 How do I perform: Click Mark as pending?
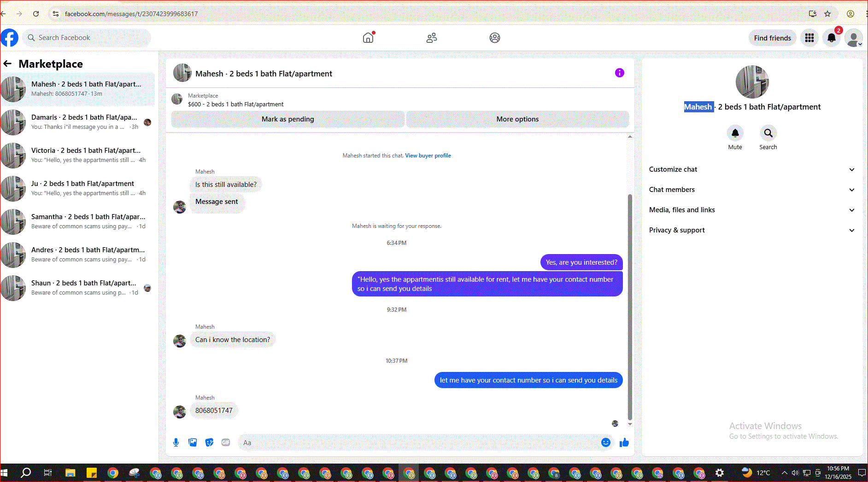pos(288,119)
